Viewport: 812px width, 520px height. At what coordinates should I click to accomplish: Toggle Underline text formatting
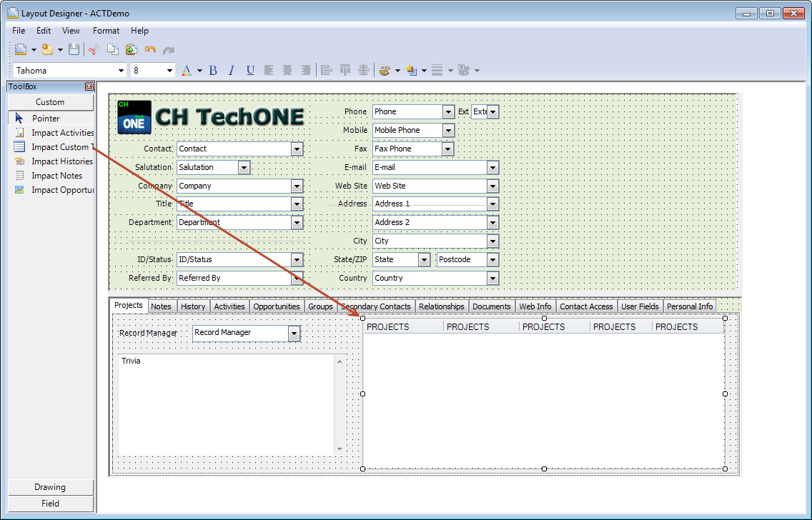[250, 70]
